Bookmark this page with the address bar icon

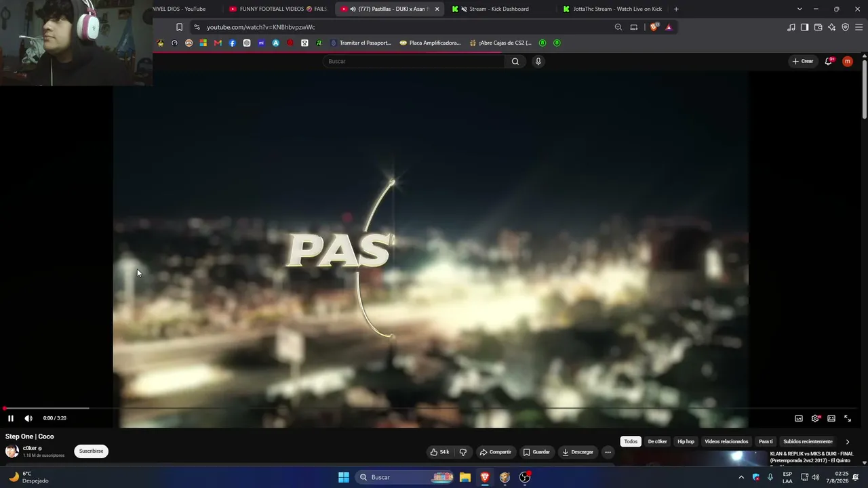[179, 27]
